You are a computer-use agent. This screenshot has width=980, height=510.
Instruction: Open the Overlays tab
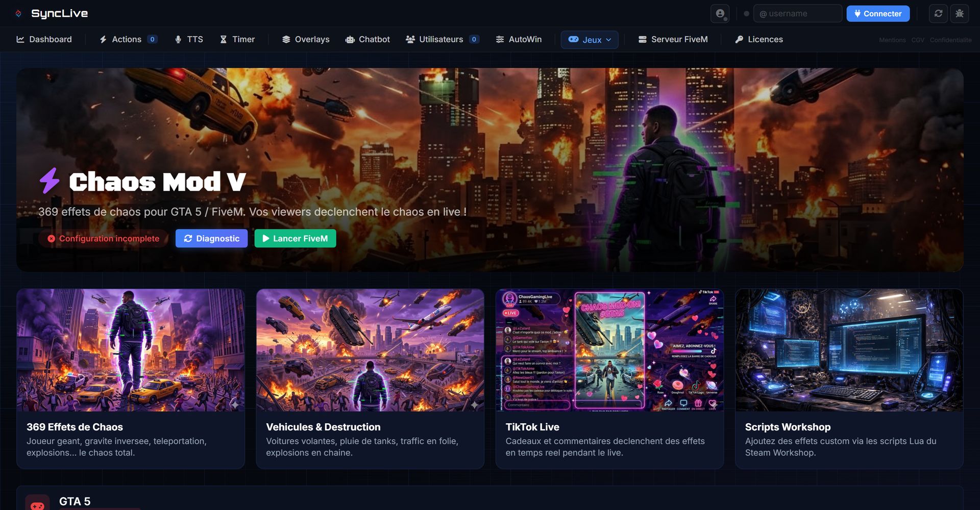306,39
